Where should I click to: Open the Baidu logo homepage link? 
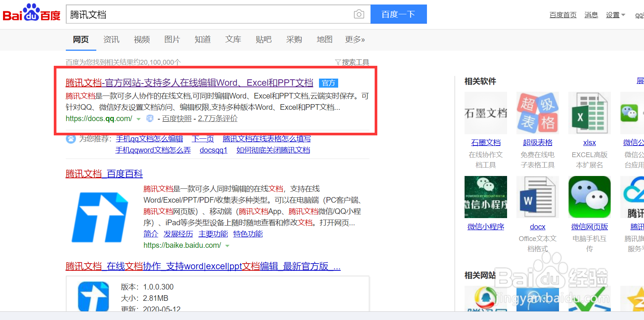(32, 12)
